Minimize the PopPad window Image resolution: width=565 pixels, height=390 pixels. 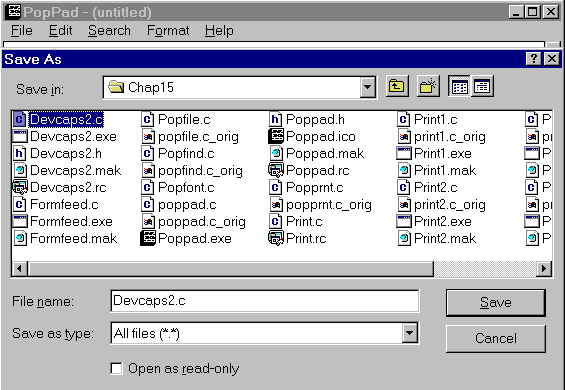(x=517, y=12)
